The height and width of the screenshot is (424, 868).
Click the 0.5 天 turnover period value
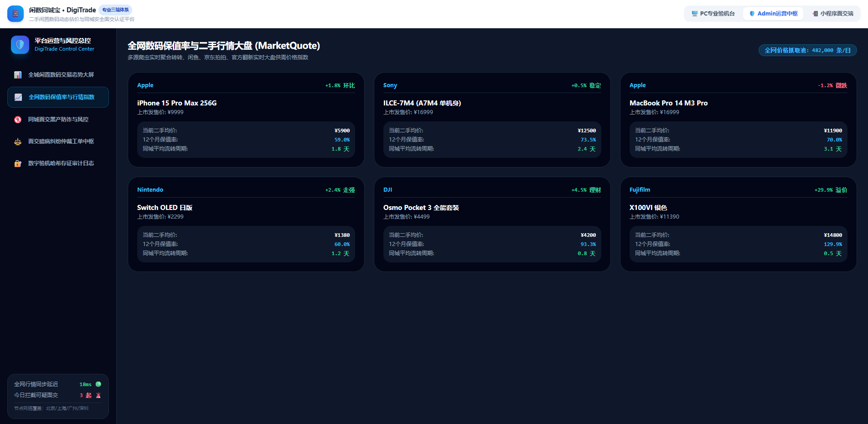click(833, 253)
